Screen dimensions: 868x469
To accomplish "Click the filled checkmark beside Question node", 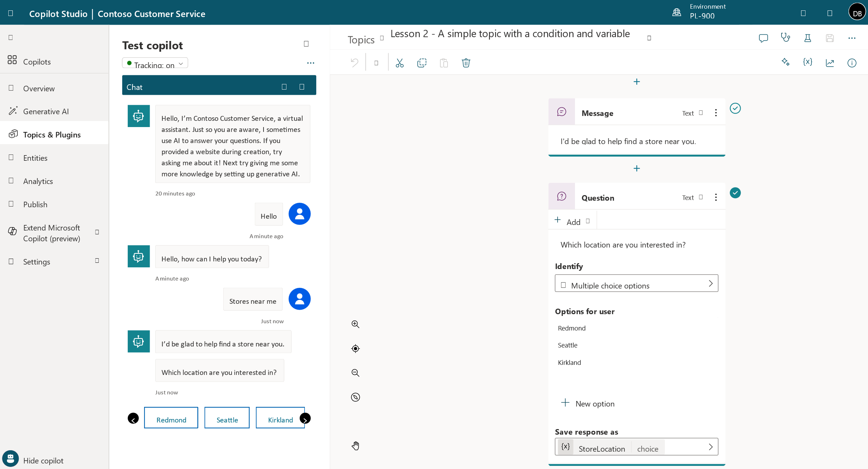I will click(735, 193).
